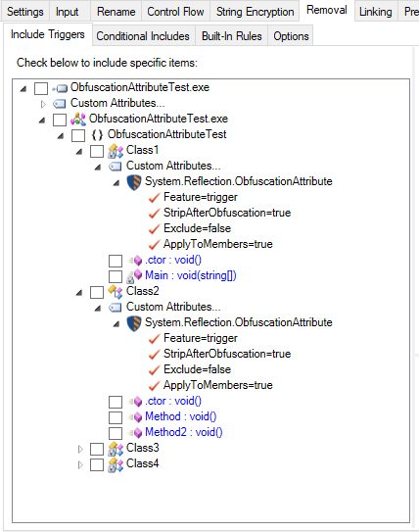Tick the Class1 checkbox
The image size is (419, 532).
[x=97, y=151]
